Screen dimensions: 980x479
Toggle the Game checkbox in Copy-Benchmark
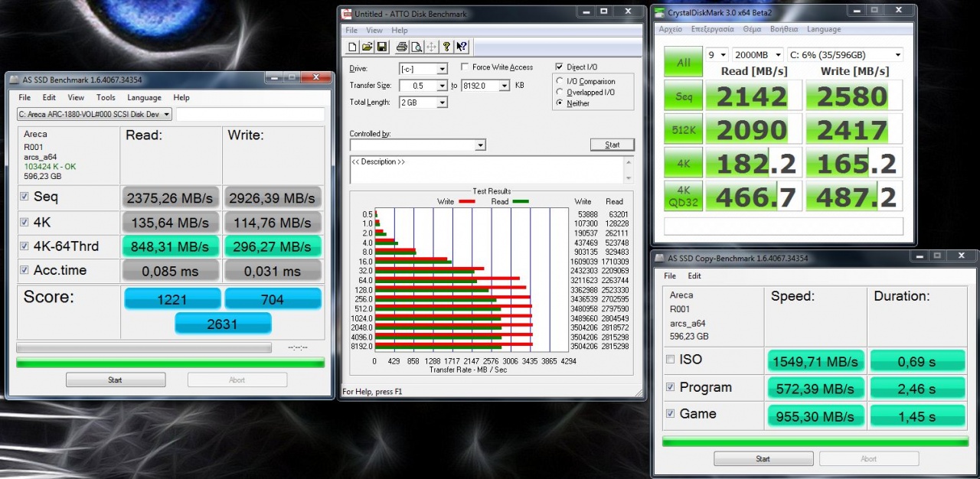point(671,413)
